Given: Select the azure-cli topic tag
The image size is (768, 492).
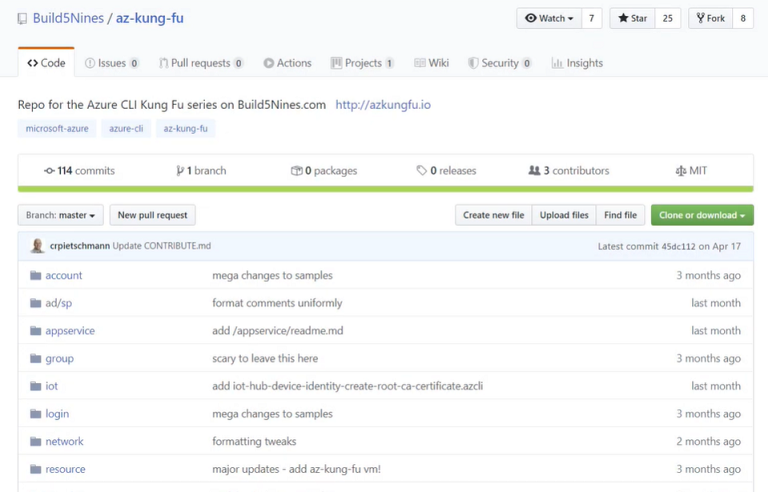Looking at the screenshot, I should [x=126, y=128].
